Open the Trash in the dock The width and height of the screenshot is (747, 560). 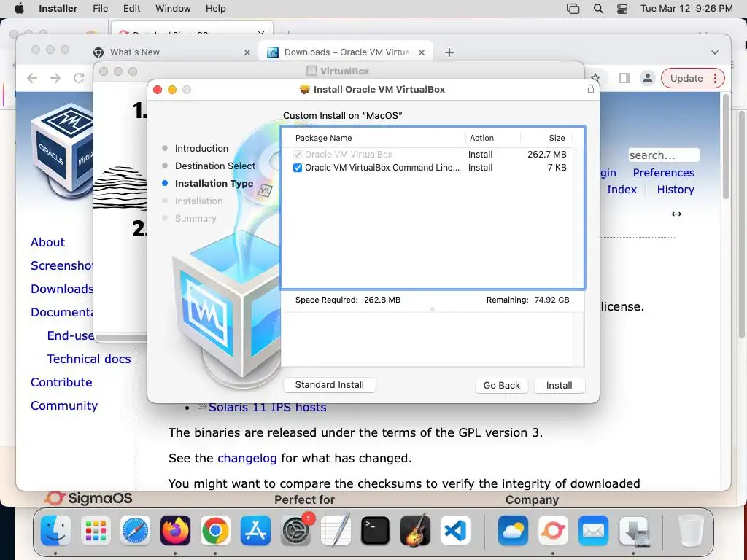[x=690, y=531]
